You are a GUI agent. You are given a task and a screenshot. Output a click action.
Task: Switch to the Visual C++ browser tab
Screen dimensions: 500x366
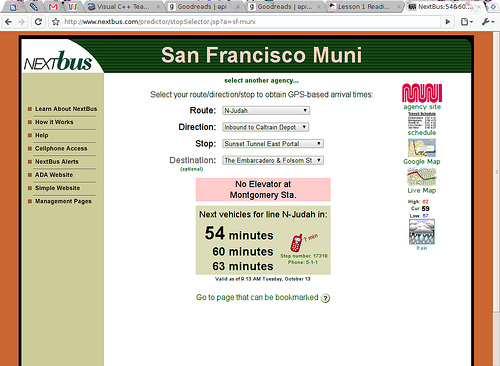[123, 6]
